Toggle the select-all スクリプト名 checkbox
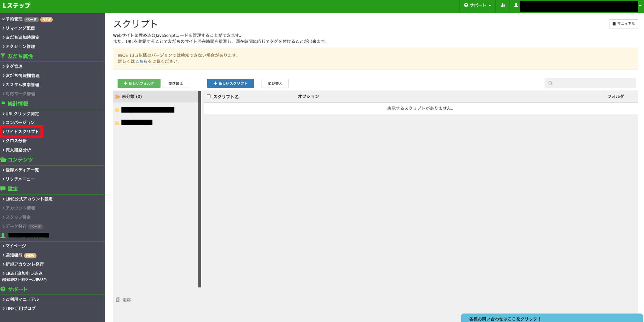Screen dimensions: 644x322 point(209,96)
